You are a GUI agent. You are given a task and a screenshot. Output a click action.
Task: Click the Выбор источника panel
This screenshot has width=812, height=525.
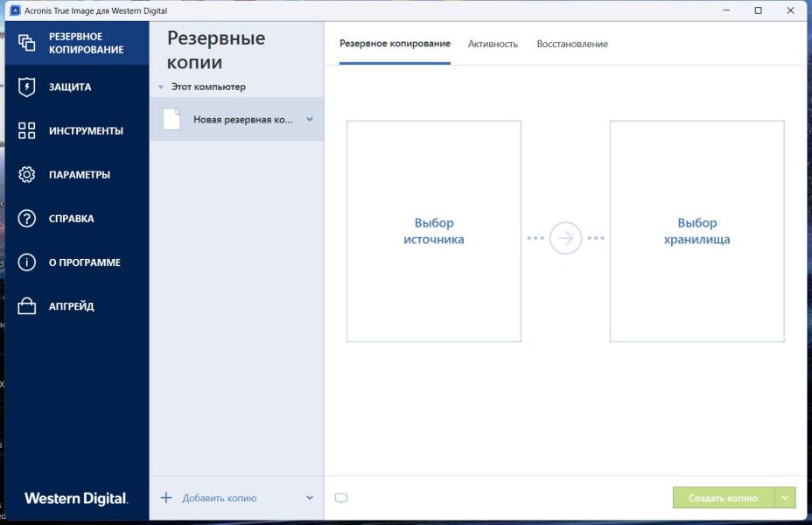tap(434, 231)
